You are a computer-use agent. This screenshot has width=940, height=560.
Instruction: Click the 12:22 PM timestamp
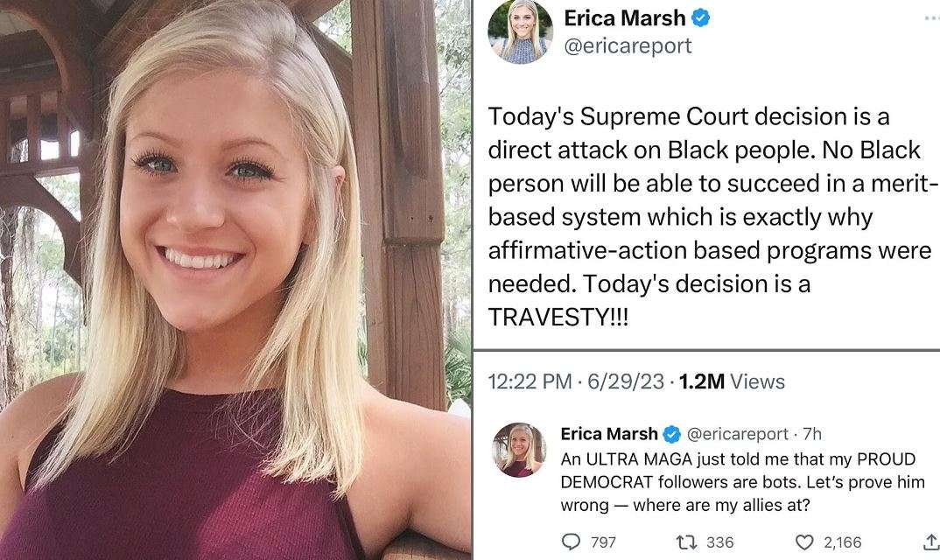[528, 381]
